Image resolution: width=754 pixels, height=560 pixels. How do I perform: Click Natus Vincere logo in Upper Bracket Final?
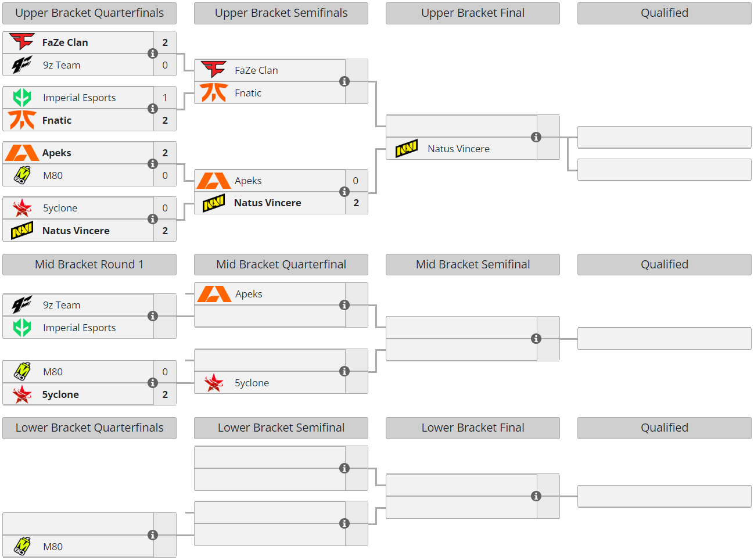coord(407,149)
